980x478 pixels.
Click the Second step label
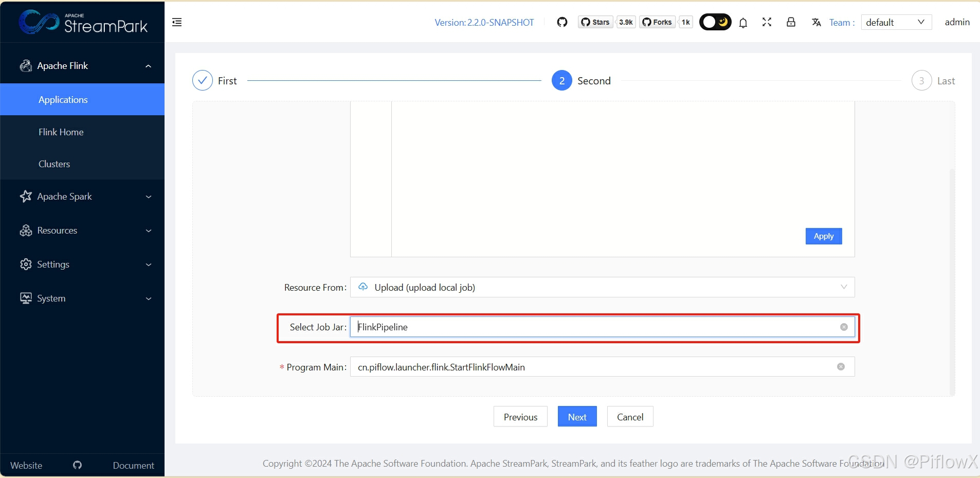[594, 81]
